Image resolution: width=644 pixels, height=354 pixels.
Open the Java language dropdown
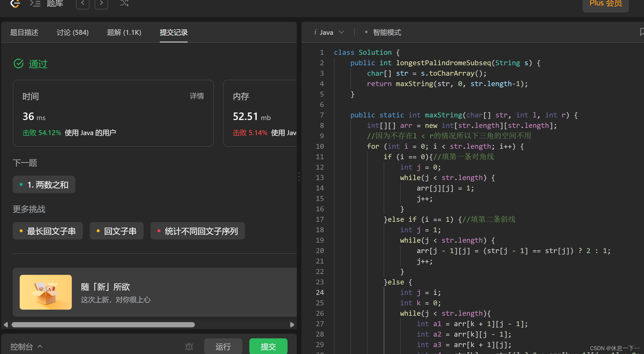(x=329, y=32)
